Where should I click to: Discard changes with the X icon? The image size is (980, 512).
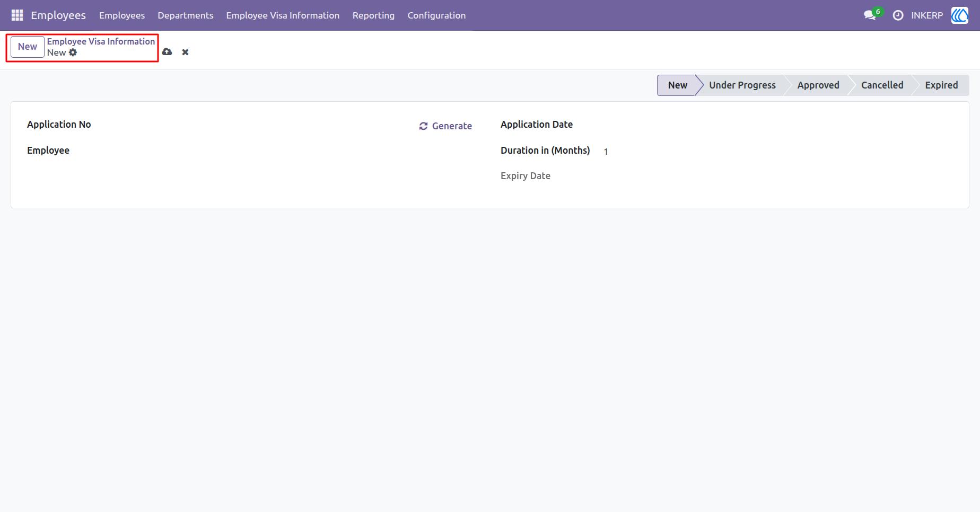tap(185, 52)
